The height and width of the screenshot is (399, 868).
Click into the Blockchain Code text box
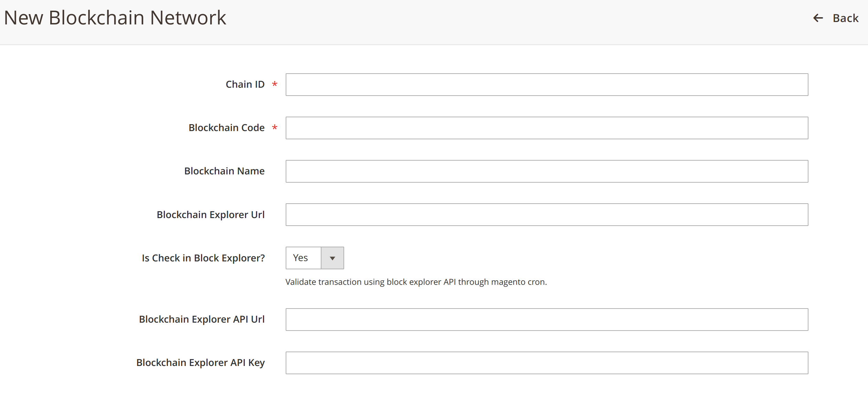pyautogui.click(x=547, y=128)
